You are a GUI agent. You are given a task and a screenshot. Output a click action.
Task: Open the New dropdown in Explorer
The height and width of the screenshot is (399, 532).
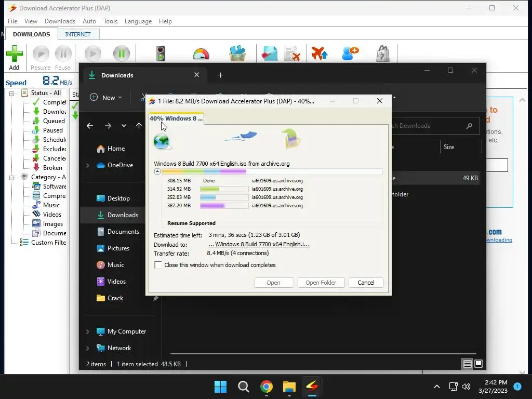(105, 98)
